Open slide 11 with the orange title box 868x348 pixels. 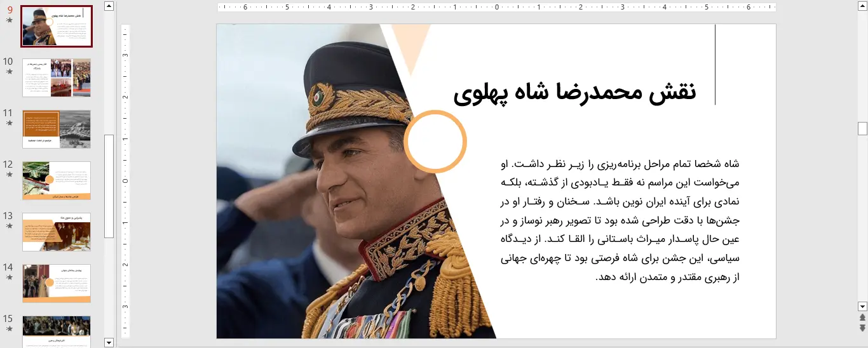coord(57,129)
